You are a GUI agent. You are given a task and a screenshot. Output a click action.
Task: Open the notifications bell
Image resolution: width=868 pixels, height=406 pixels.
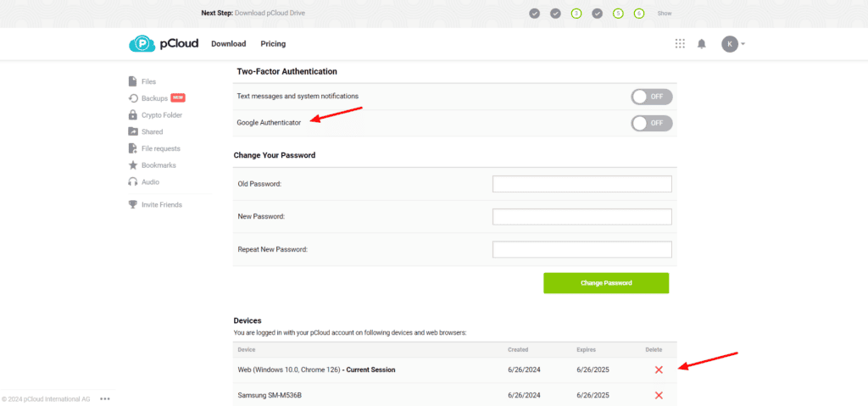701,44
